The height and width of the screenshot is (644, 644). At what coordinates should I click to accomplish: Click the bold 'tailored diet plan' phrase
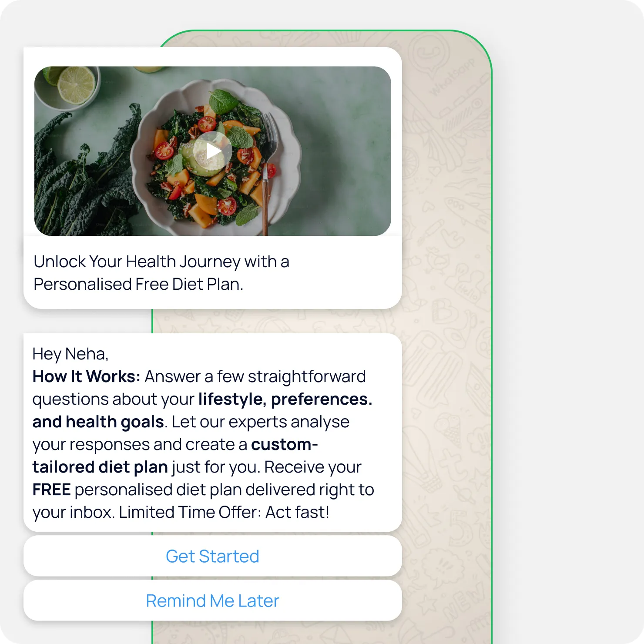point(100,467)
